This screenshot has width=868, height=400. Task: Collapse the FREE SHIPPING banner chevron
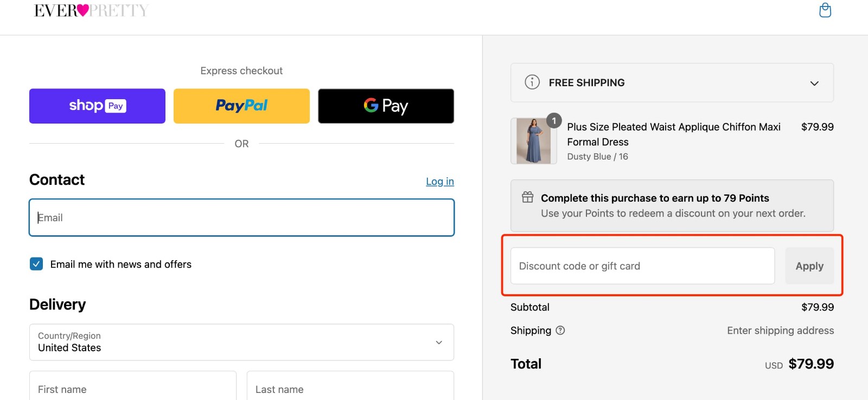click(x=814, y=83)
